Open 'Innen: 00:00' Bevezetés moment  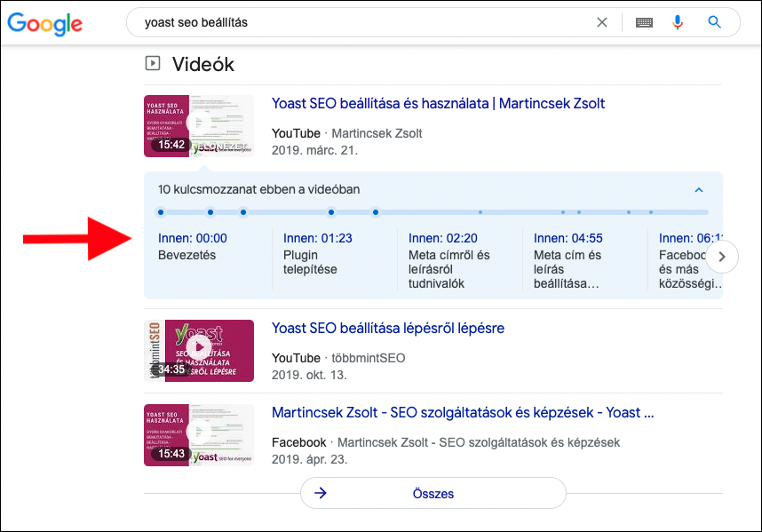click(x=193, y=238)
